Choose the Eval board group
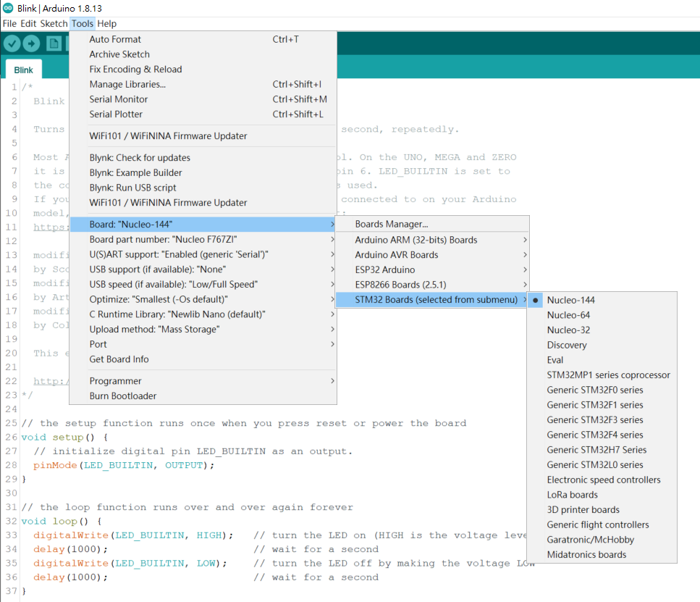 pos(602,360)
